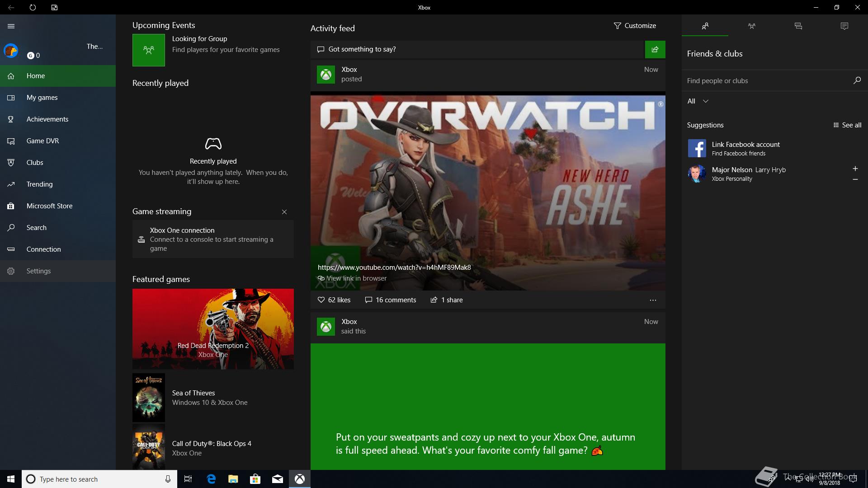868x488 pixels.
Task: Remove Major Nelson suggestion with minus
Action: point(855,179)
